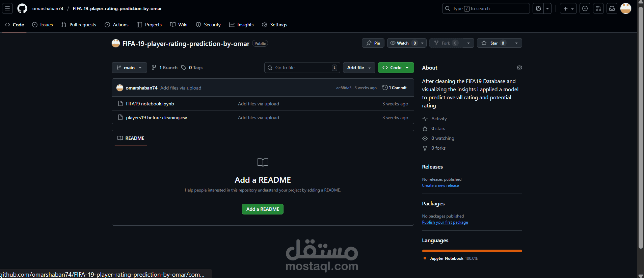Expand the Star lists dropdown arrow

[x=516, y=43]
